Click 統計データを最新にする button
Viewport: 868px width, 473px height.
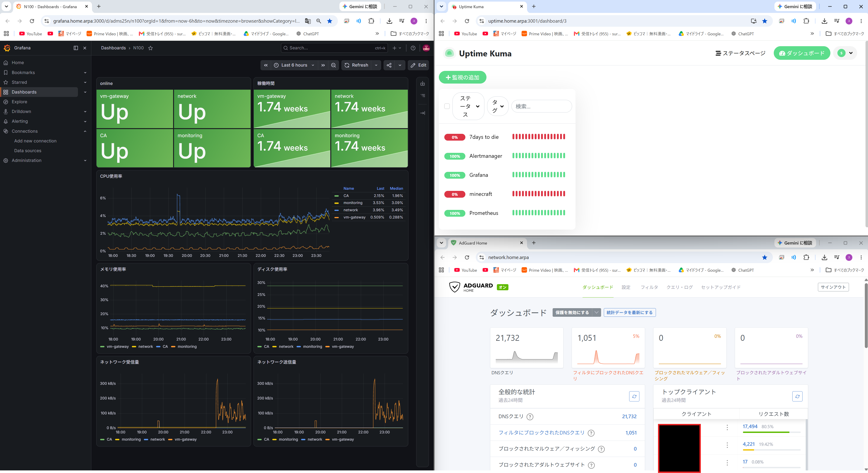click(x=630, y=312)
